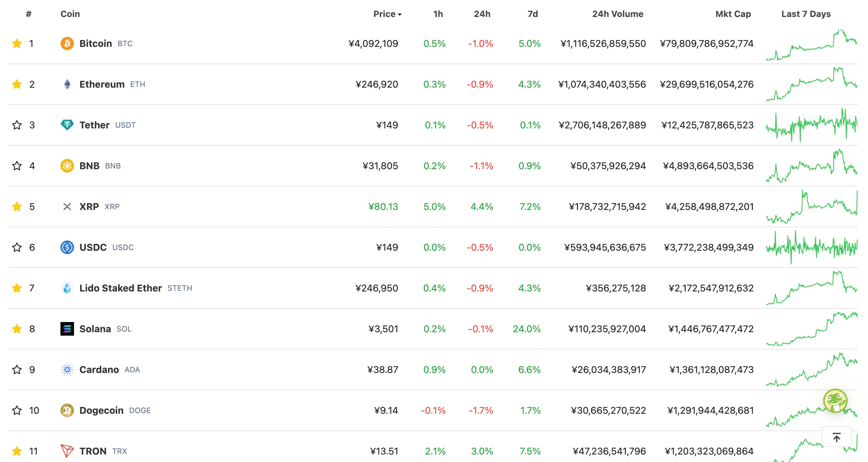This screenshot has width=868, height=462.
Task: Click Ethereum price ¥246,920
Action: coord(377,84)
